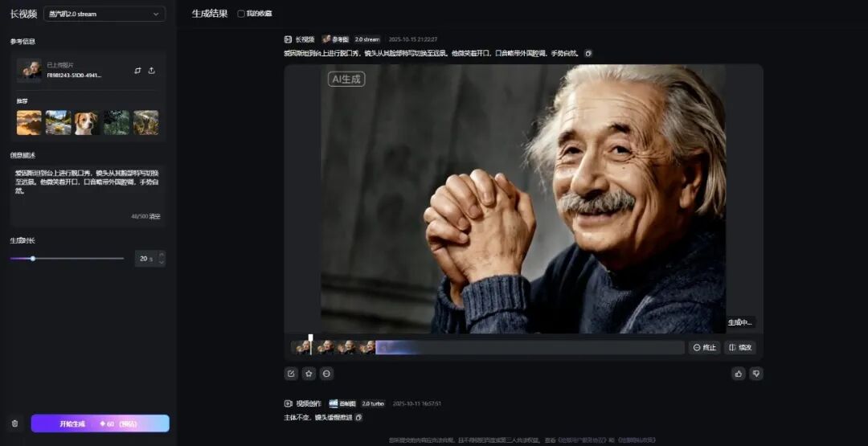Clear the description text with 清空
The height and width of the screenshot is (446, 868).
[155, 216]
